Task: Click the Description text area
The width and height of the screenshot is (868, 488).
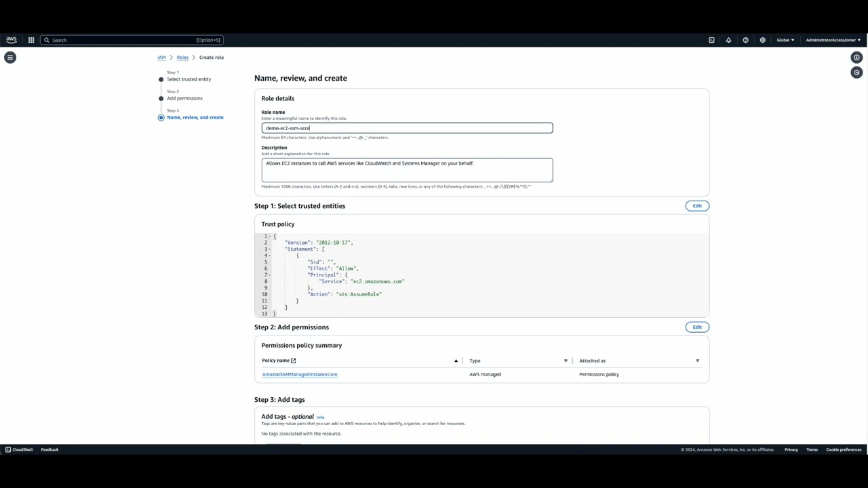Action: pos(407,170)
